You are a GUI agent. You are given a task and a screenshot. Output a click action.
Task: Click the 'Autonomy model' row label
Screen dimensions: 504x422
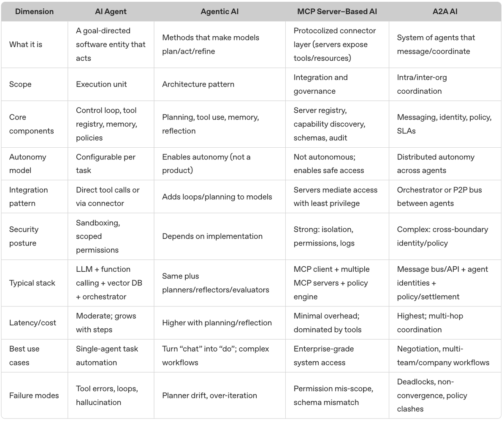pyautogui.click(x=27, y=164)
